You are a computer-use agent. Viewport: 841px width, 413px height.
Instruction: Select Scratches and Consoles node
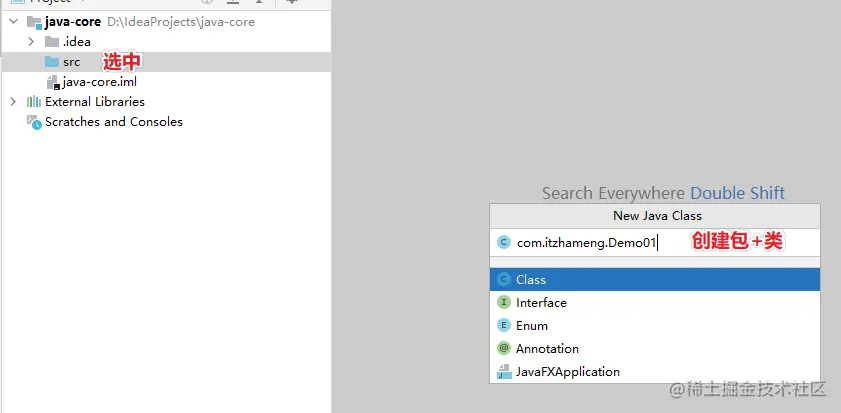(x=114, y=122)
